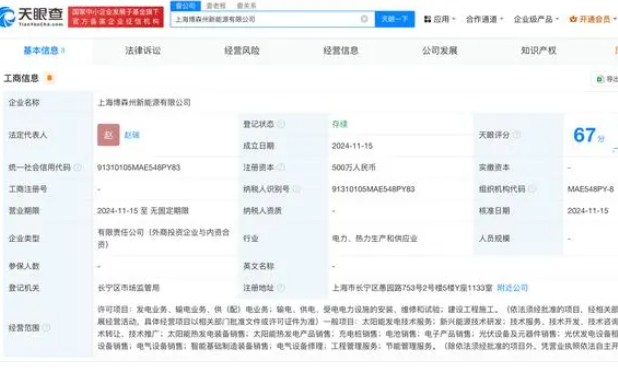Click the help icon next to 注册地址
The image size is (618, 376).
coord(281,288)
